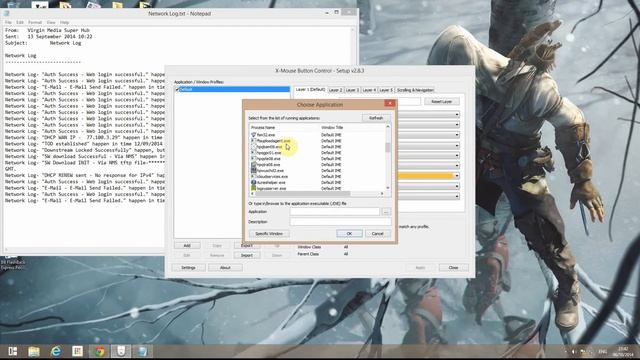640x360 pixels.
Task: Click the process list vertical scrollbar thumb
Action: click(388, 147)
